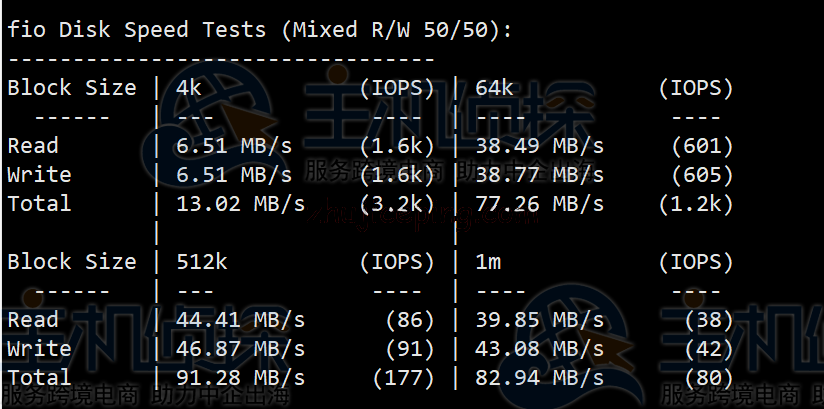Image resolution: width=824 pixels, height=409 pixels.
Task: Select the 77.26 MB/s total value
Action: (540, 203)
